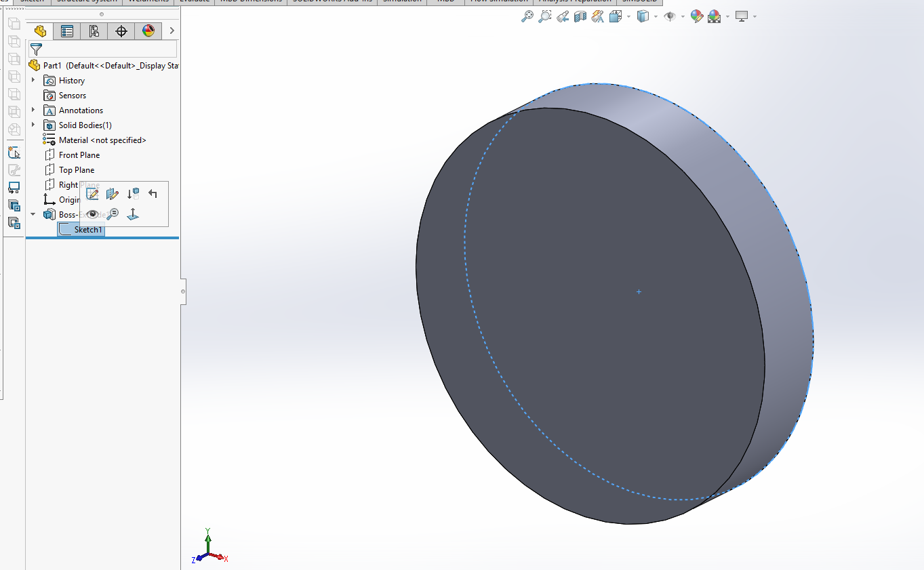Click the back arrow in the context toolbar
Screen dimensions: 924x570
click(153, 195)
